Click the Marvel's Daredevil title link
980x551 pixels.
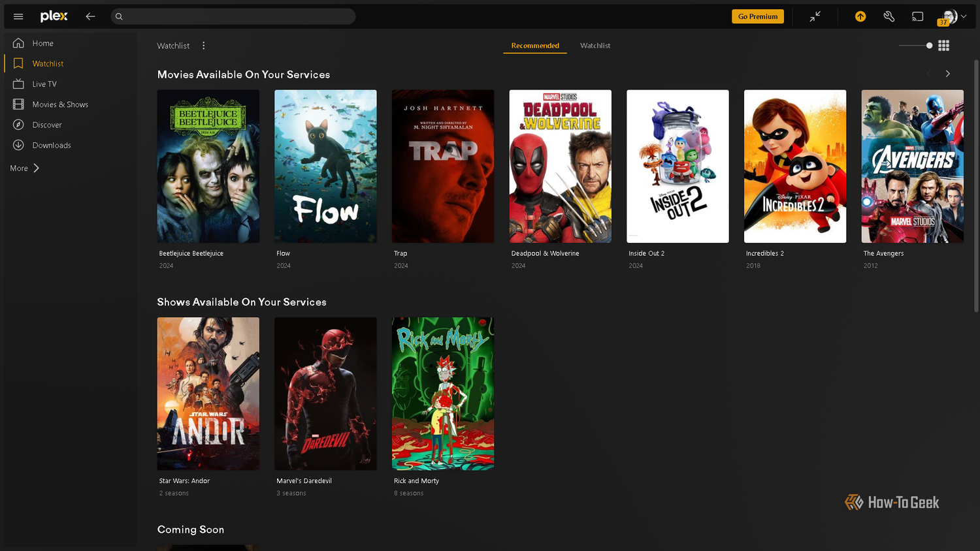[304, 481]
